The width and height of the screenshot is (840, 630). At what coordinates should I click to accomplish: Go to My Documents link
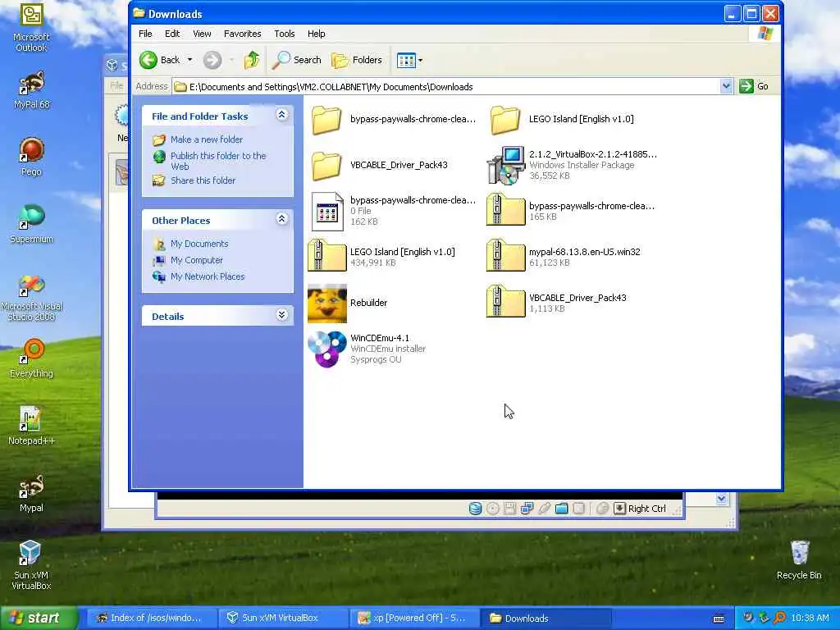(199, 244)
